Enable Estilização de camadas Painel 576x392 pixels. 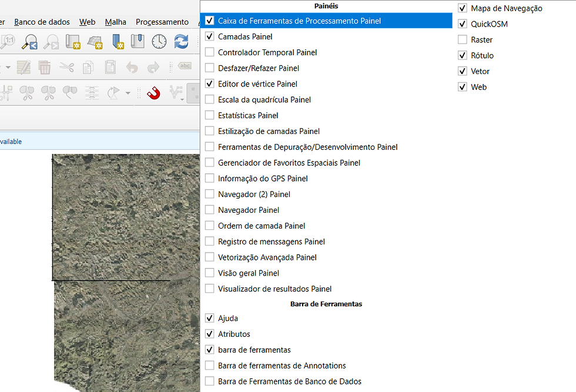coord(209,131)
